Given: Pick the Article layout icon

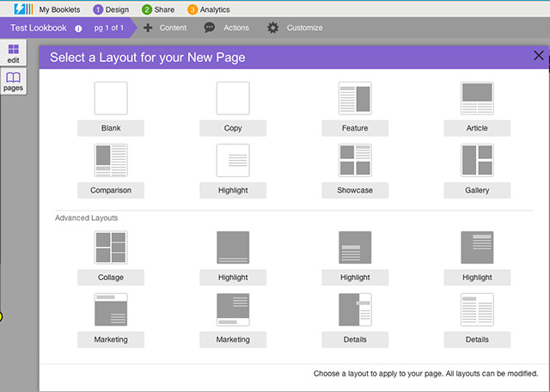Looking at the screenshot, I should pyautogui.click(x=477, y=98).
